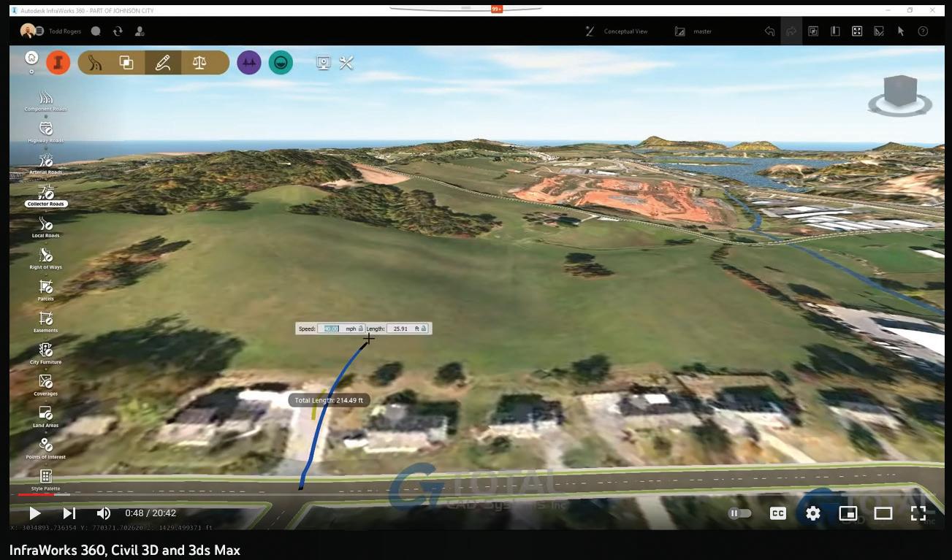
Task: Select the Arterial Roads tool
Action: (x=46, y=164)
